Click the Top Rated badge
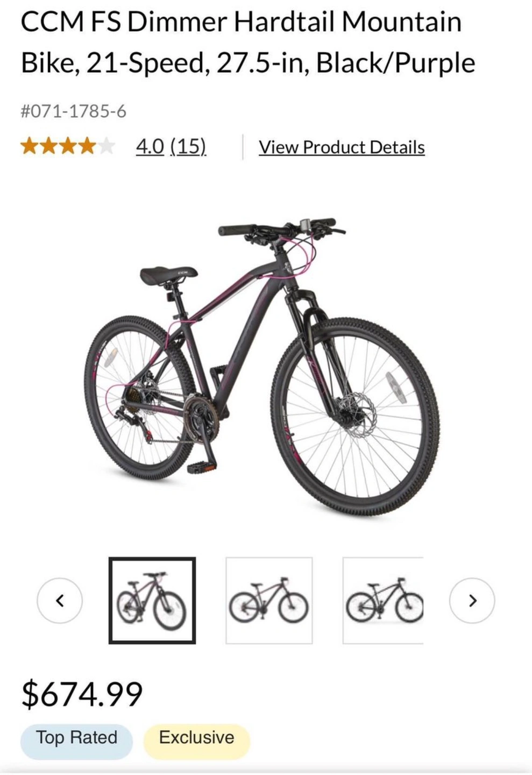The width and height of the screenshot is (532, 775). click(76, 738)
